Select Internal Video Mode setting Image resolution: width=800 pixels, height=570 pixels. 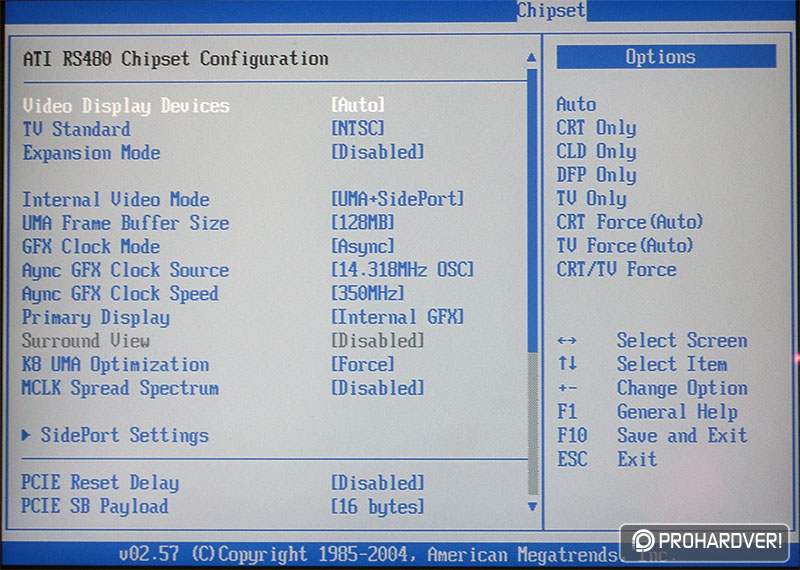pyautogui.click(x=116, y=200)
